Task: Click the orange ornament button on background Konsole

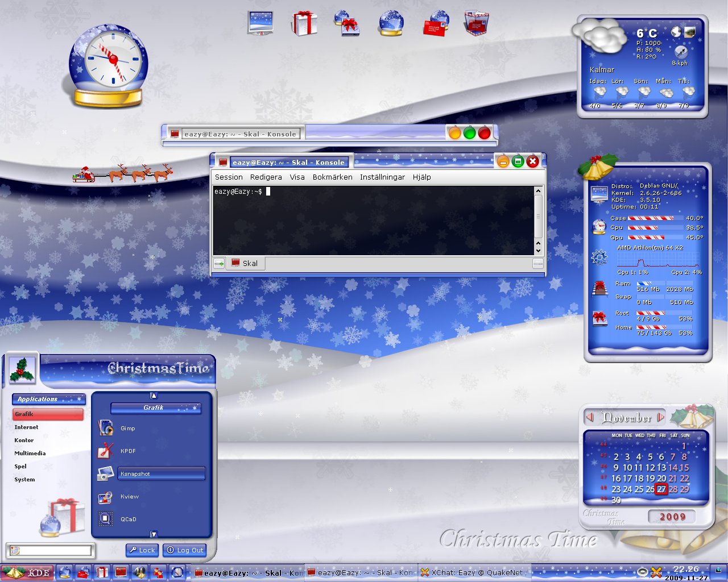Action: click(x=454, y=133)
